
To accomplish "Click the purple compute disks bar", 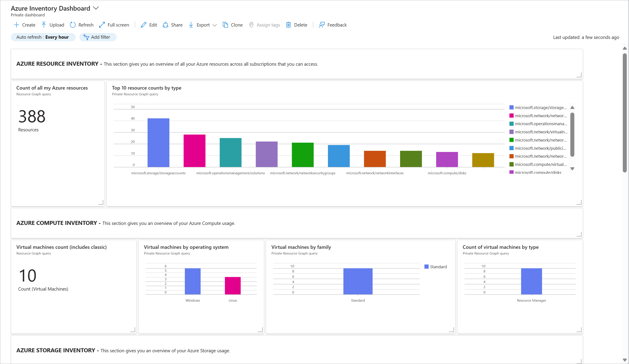I will [x=447, y=160].
